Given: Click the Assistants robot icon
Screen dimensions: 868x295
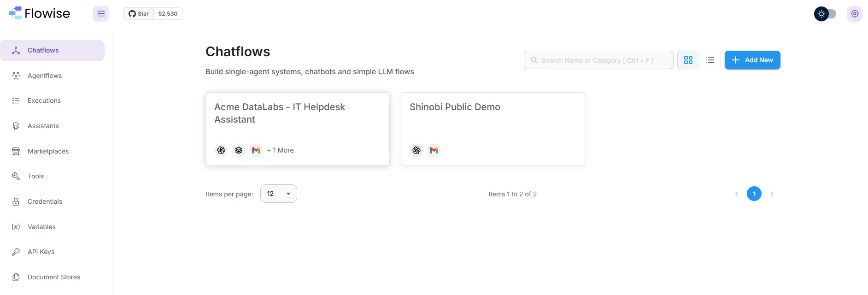Looking at the screenshot, I should point(16,126).
